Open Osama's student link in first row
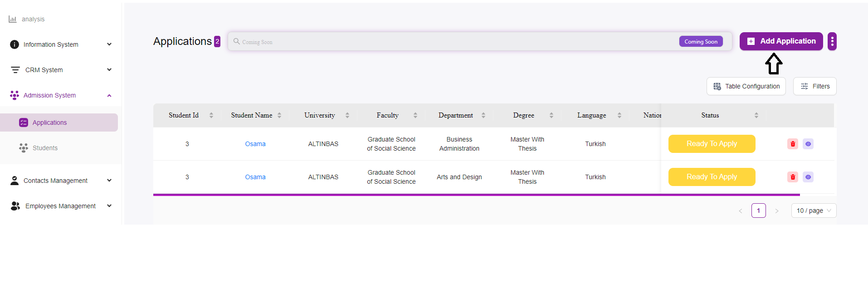868x294 pixels. tap(255, 144)
